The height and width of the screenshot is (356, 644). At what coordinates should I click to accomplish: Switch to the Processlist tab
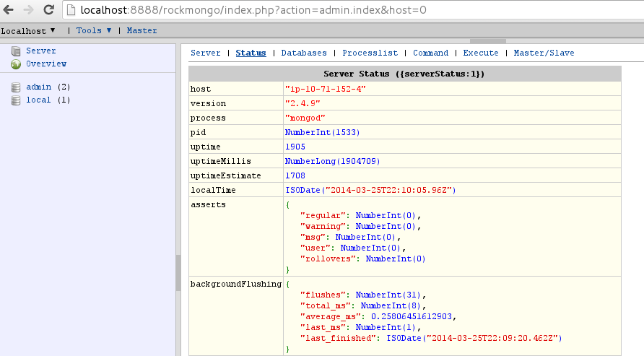(370, 53)
